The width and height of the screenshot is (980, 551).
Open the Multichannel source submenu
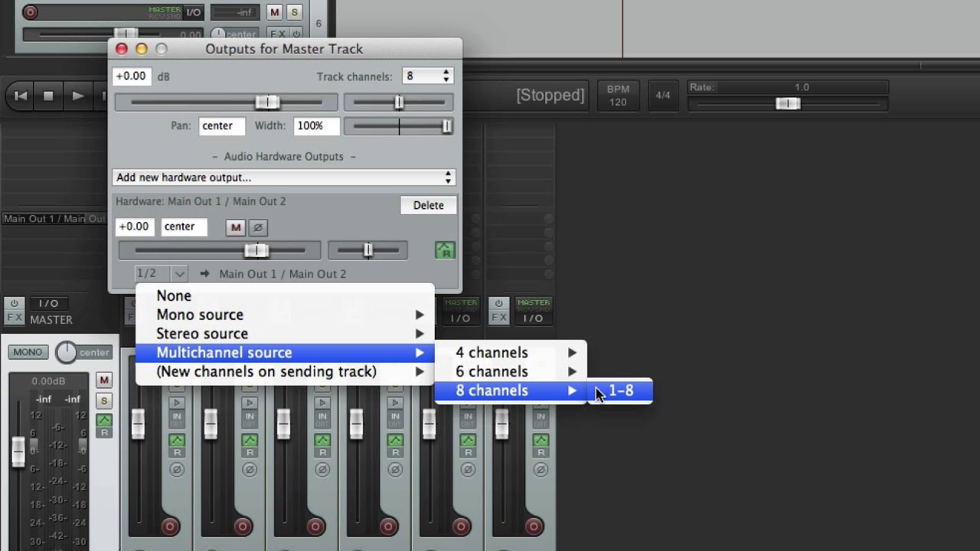pyautogui.click(x=284, y=353)
